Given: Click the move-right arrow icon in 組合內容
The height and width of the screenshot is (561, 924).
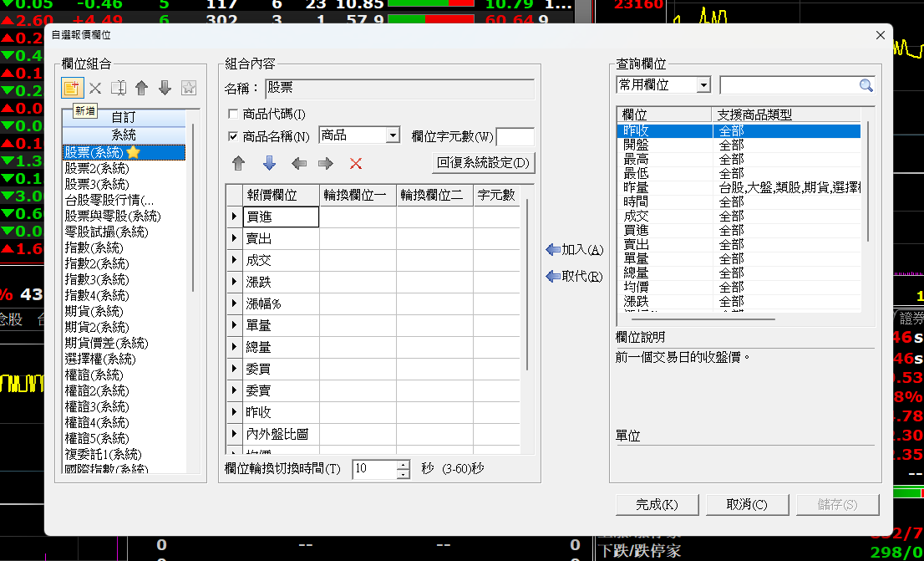Looking at the screenshot, I should click(326, 163).
